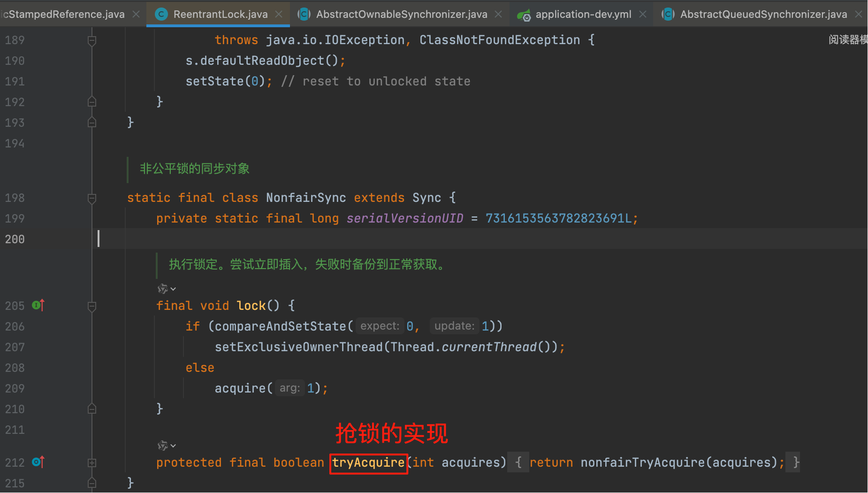Screen dimensions: 868x493
Task: Click the ReentrantLock.java class file icon
Action: pos(161,14)
